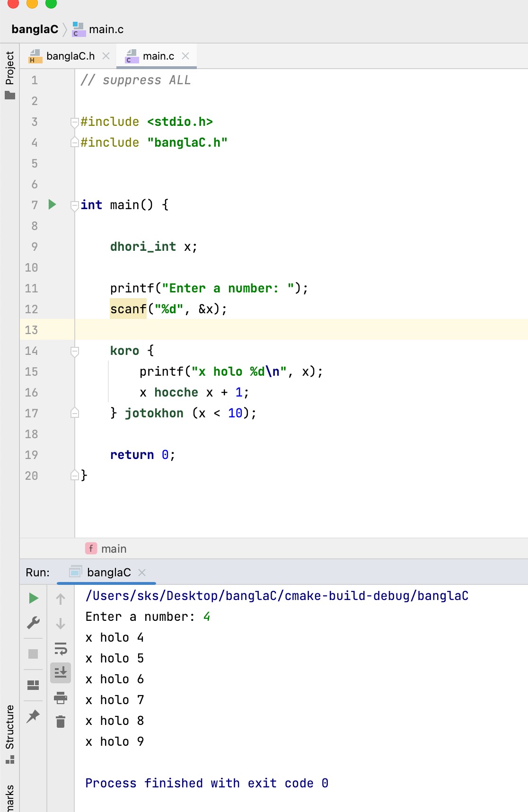
Task: Close the main.c editor tab
Action: coord(185,56)
